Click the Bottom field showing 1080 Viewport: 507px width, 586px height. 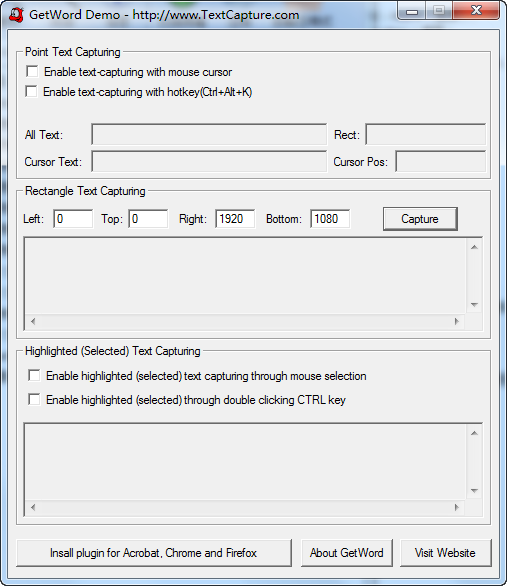point(330,219)
